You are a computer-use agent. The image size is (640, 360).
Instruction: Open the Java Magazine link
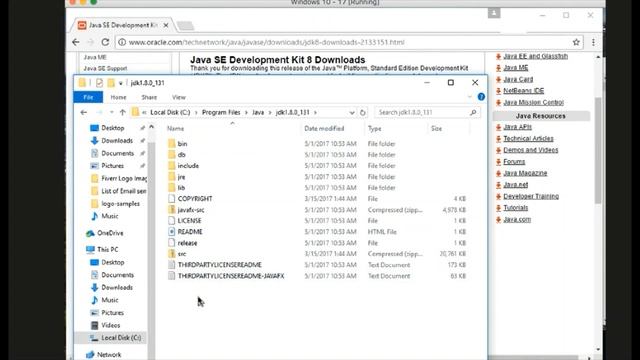coord(525,173)
